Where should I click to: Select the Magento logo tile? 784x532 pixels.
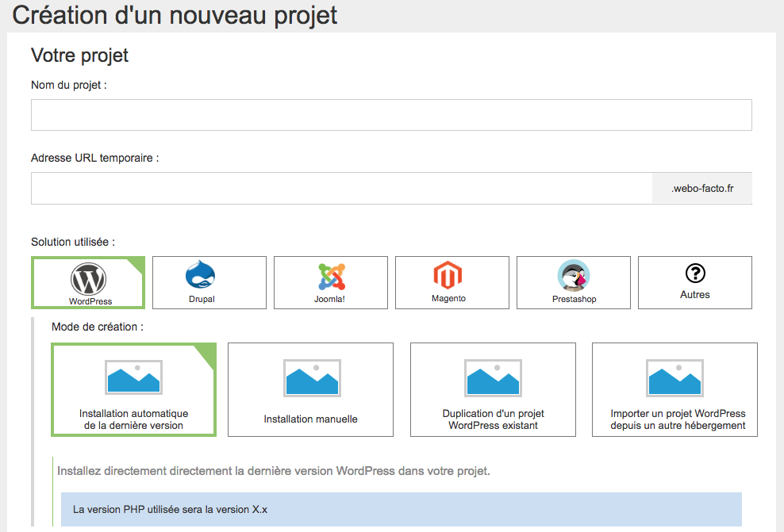(x=448, y=275)
